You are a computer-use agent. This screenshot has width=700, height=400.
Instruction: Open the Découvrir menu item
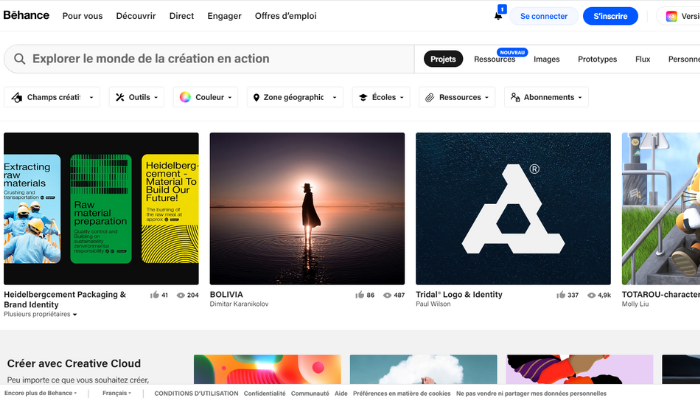click(136, 16)
